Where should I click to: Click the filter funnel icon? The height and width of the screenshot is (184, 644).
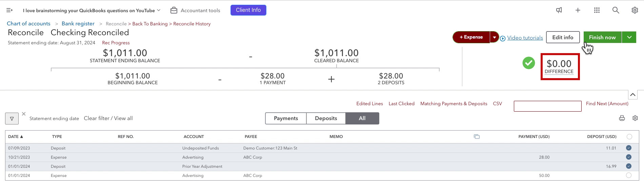[x=12, y=118]
